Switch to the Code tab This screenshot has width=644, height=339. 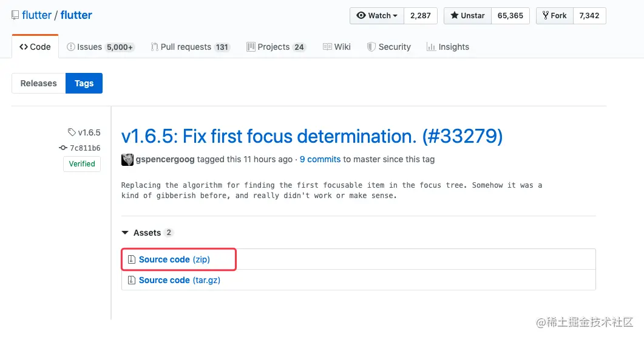(x=35, y=47)
